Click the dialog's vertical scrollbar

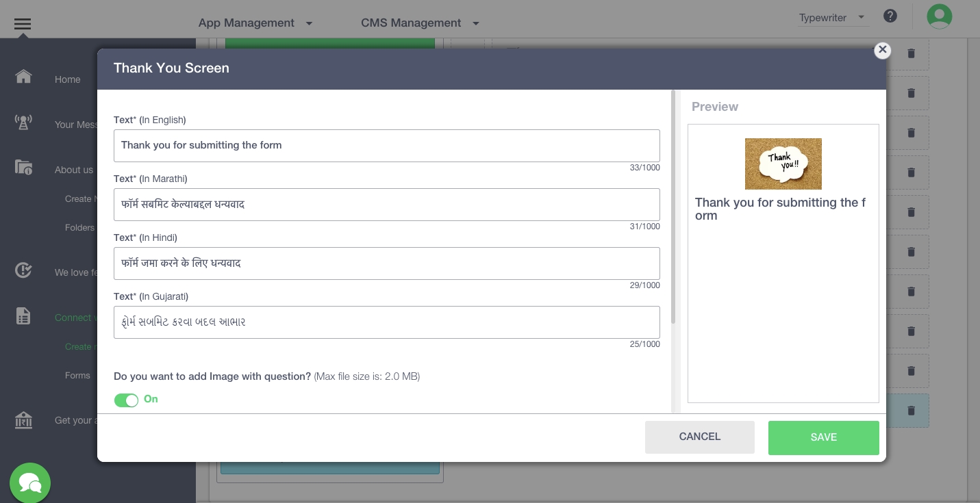coord(673,205)
